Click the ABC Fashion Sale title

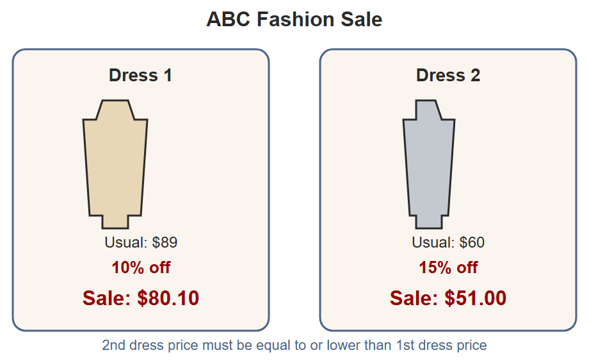click(294, 19)
